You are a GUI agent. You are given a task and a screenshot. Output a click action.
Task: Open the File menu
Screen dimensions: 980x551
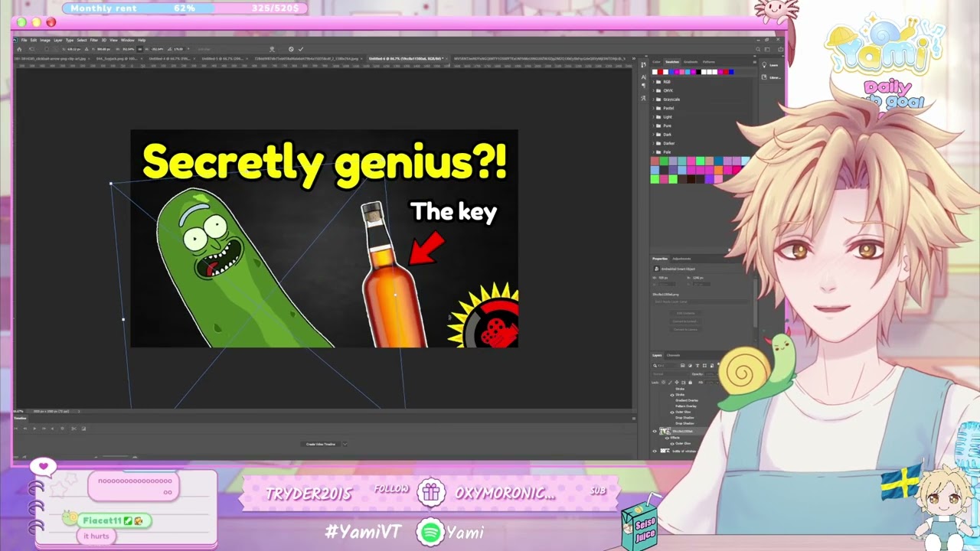[x=24, y=40]
